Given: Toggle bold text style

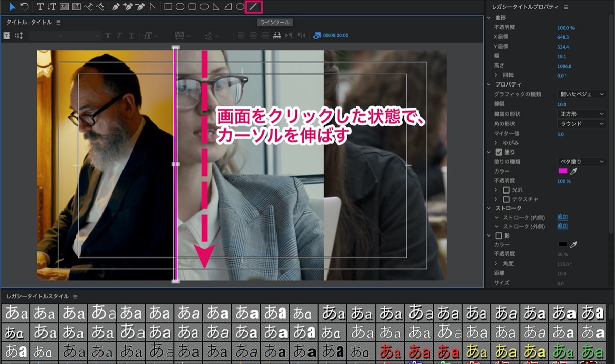Looking at the screenshot, I should click(107, 35).
